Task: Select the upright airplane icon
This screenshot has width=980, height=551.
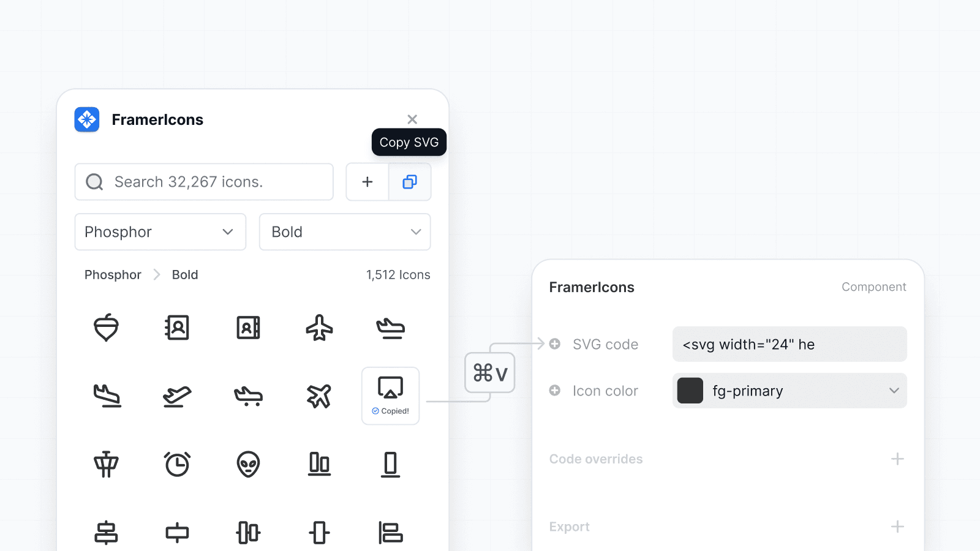Action: point(319,328)
